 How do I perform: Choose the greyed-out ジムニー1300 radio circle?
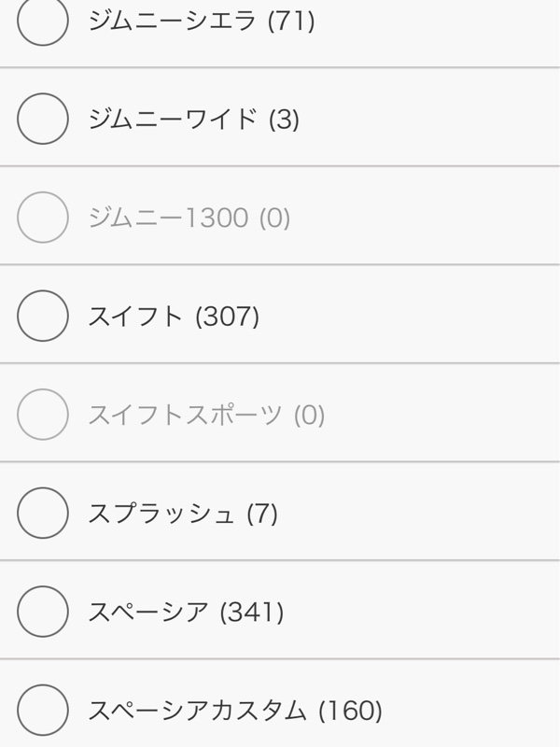click(43, 218)
